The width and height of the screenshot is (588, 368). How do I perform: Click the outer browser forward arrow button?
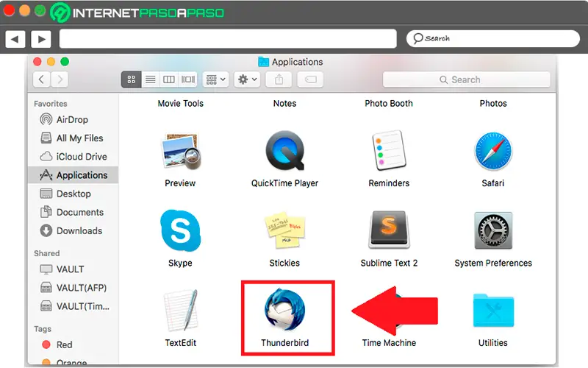coord(41,39)
